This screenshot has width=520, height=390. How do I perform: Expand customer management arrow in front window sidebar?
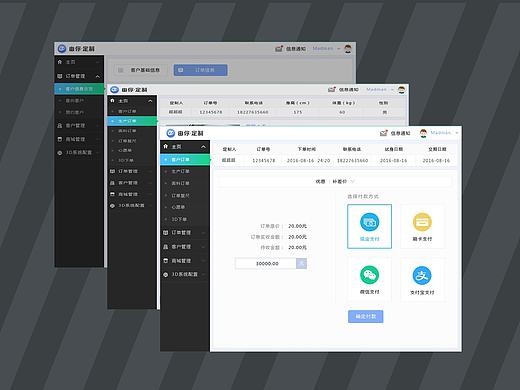203,247
